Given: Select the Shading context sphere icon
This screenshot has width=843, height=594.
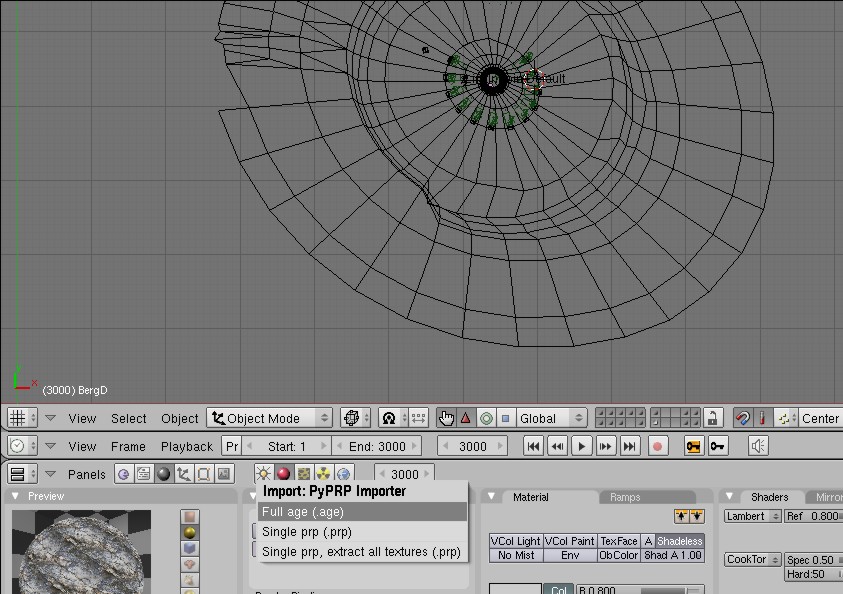Looking at the screenshot, I should click(x=163, y=474).
